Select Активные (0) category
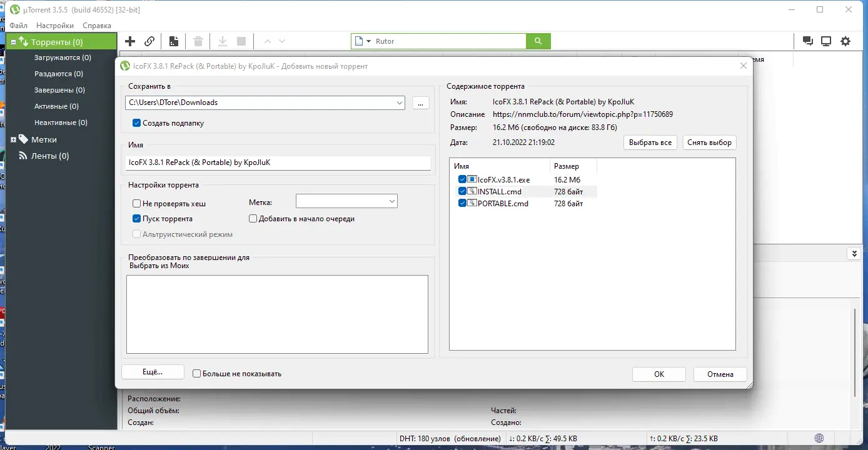Viewport: 868px width, 450px height. pyautogui.click(x=56, y=106)
